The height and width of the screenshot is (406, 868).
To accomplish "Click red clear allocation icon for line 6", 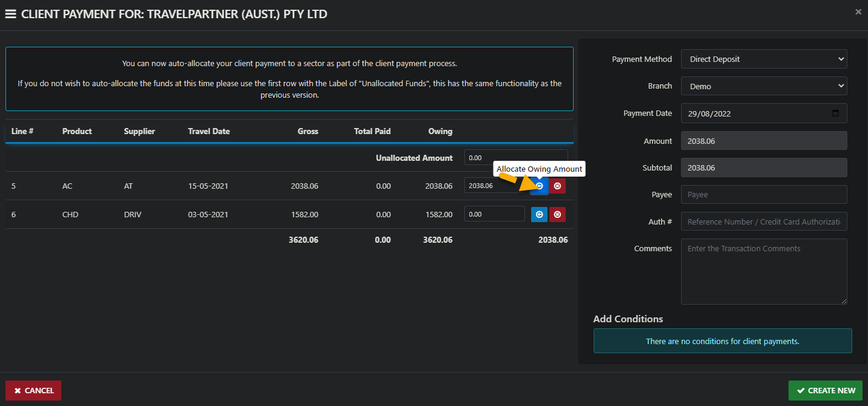I will (557, 214).
